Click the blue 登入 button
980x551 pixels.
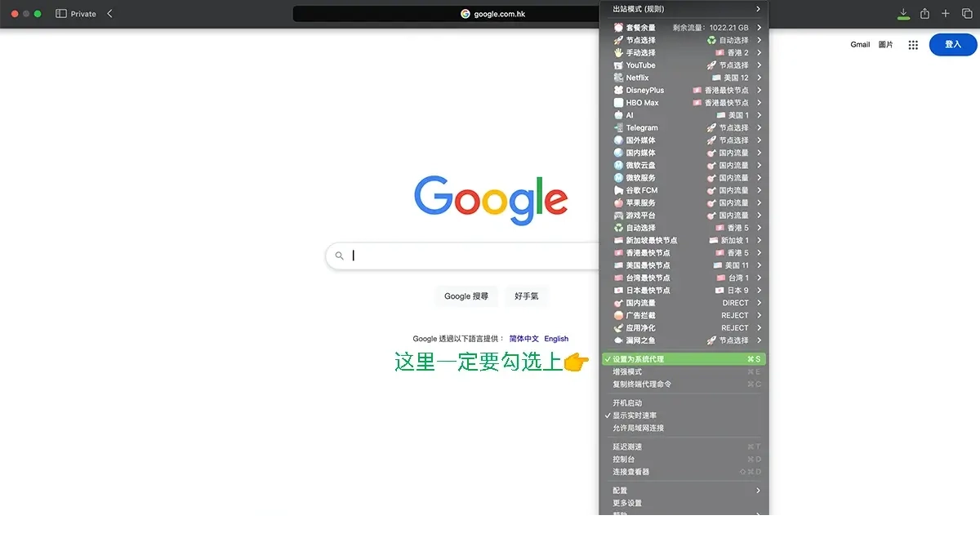(952, 45)
